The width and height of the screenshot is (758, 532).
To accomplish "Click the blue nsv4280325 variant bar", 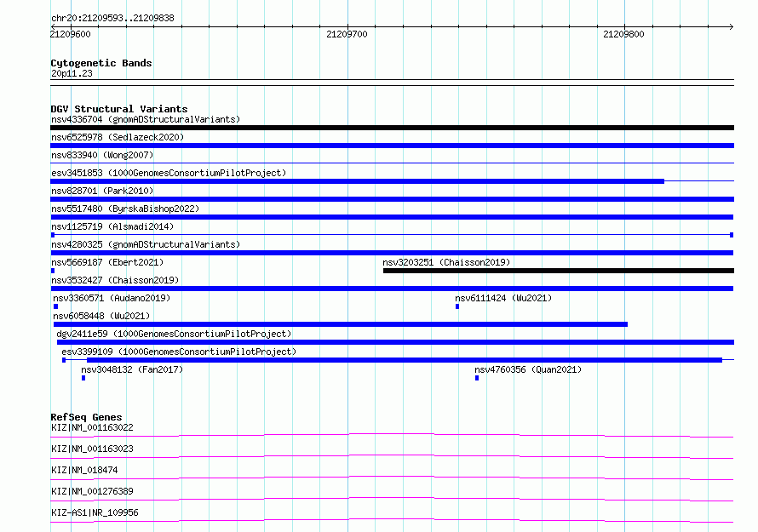I will point(392,253).
